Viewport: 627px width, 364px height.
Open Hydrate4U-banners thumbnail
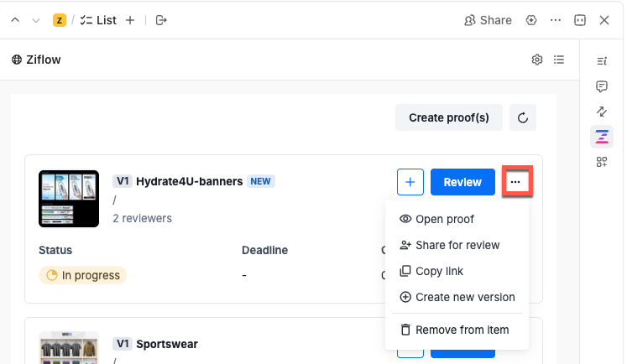69,199
